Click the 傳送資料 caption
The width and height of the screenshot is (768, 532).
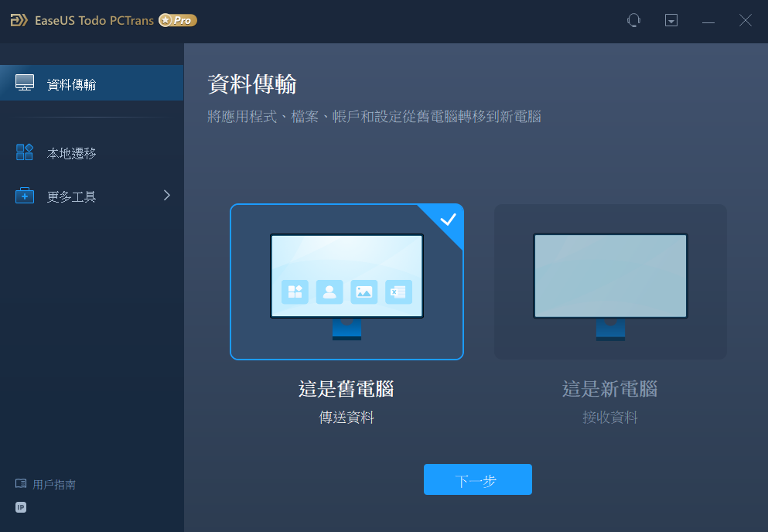[346, 418]
